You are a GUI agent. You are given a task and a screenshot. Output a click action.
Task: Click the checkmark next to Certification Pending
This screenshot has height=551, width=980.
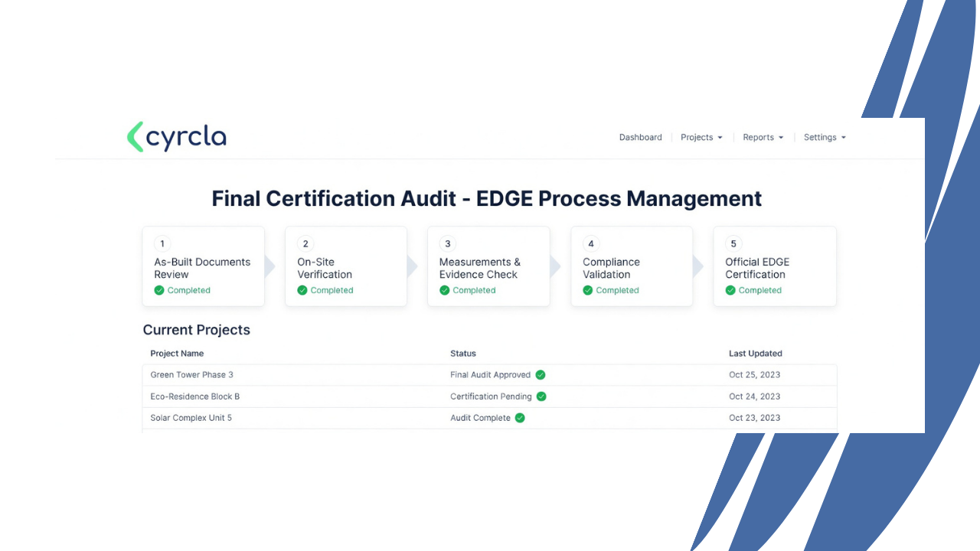pos(541,396)
